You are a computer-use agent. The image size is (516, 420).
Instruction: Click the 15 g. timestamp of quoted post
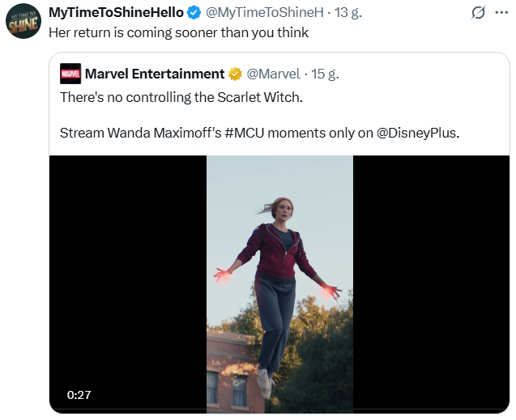[x=325, y=74]
